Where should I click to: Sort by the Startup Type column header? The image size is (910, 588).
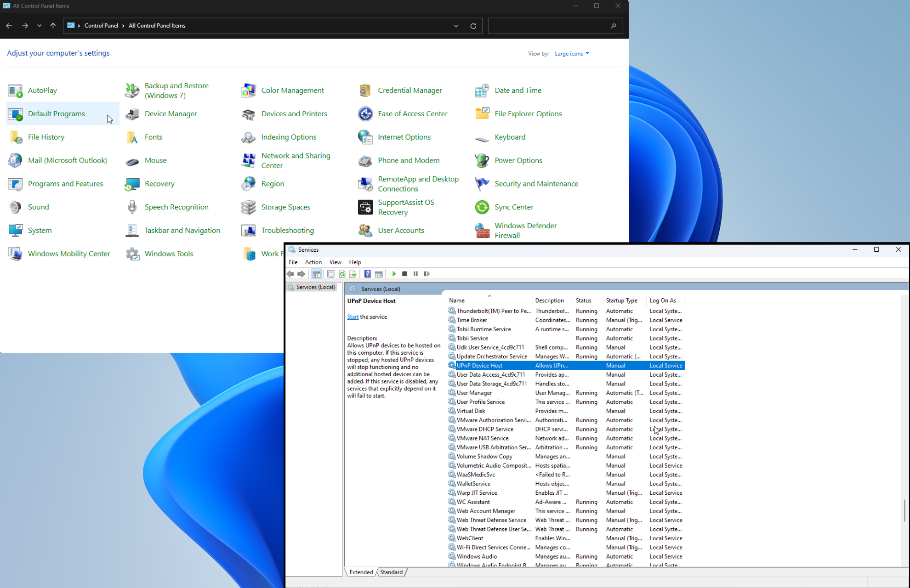pyautogui.click(x=625, y=300)
